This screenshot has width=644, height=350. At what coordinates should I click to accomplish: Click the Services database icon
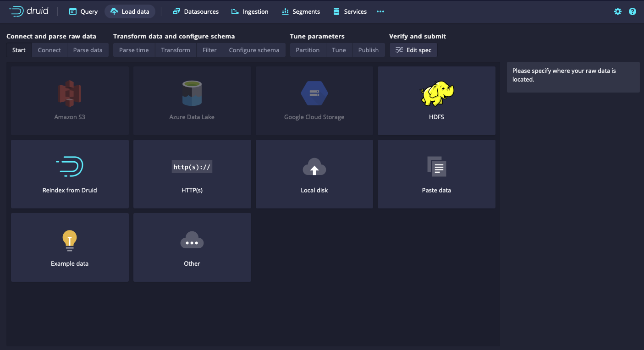point(336,11)
